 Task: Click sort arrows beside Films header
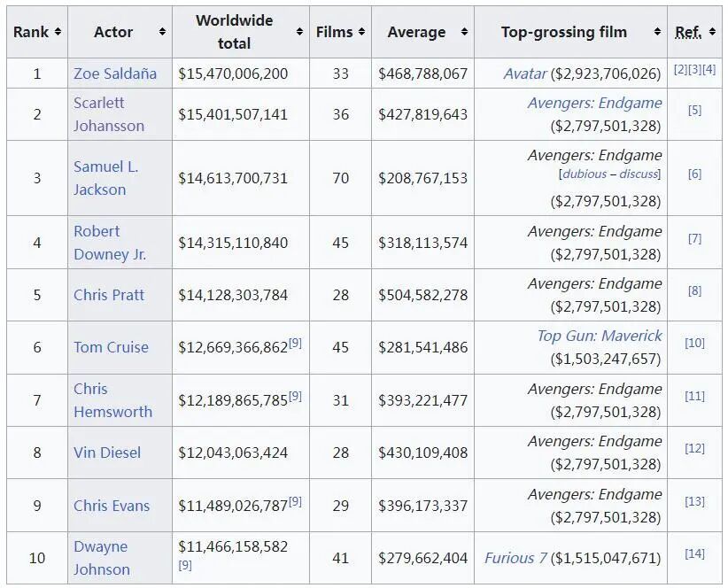click(361, 32)
